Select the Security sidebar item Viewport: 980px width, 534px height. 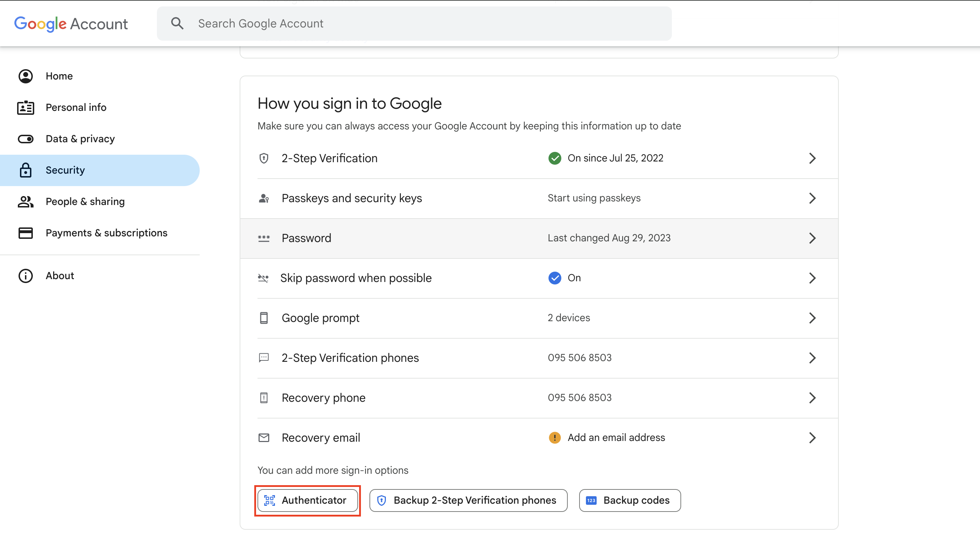tap(99, 170)
